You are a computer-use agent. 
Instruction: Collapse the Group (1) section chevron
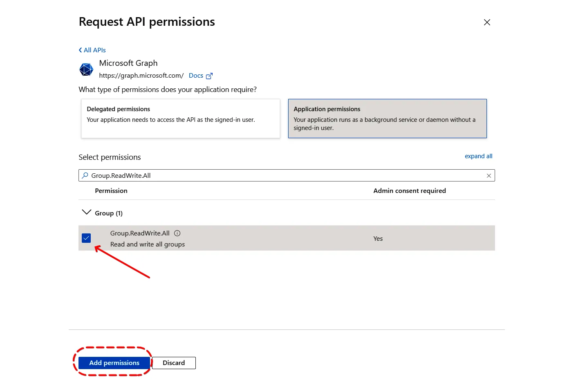pos(86,212)
